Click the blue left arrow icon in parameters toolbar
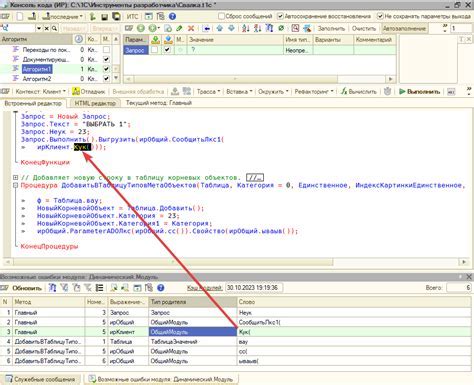The width and height of the screenshot is (474, 385). (x=207, y=28)
